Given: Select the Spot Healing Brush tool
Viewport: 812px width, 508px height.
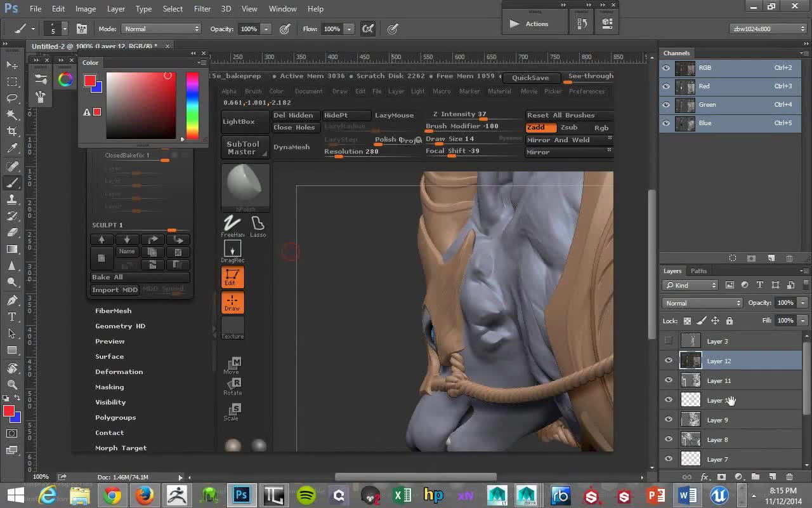Looking at the screenshot, I should pos(12,166).
